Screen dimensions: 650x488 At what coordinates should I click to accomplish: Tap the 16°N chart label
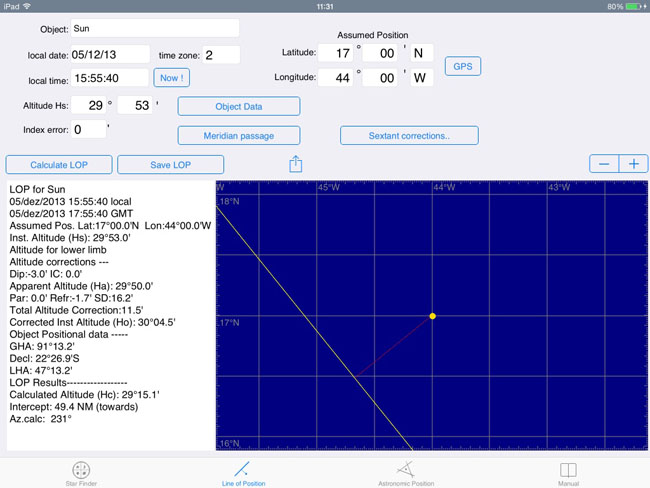click(229, 443)
